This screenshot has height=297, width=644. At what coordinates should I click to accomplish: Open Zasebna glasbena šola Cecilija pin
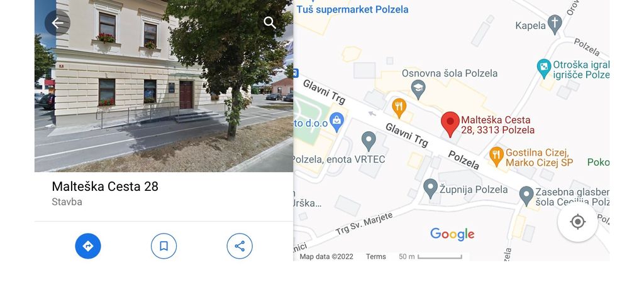526,196
